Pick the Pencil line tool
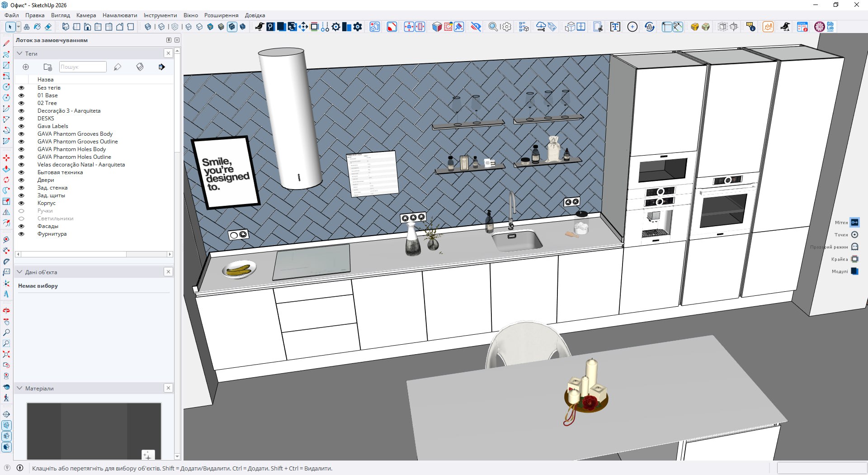 (x=6, y=43)
